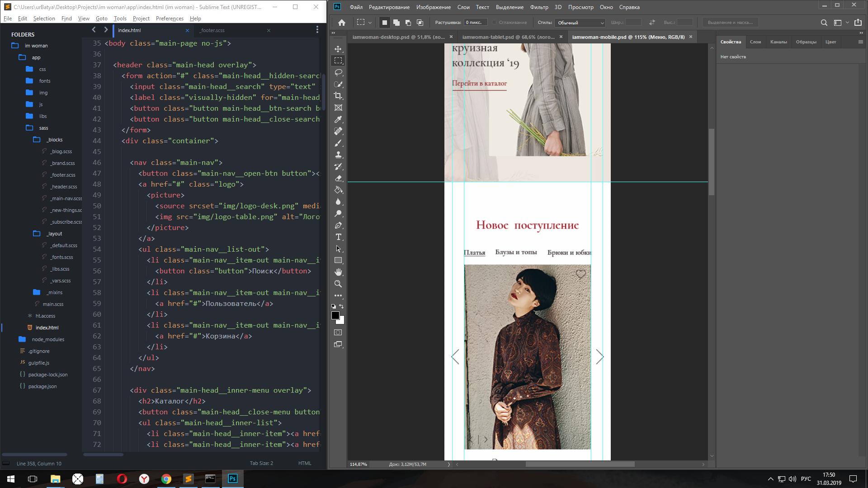
Task: Open Sublime tab list dropdown
Action: tap(317, 29)
